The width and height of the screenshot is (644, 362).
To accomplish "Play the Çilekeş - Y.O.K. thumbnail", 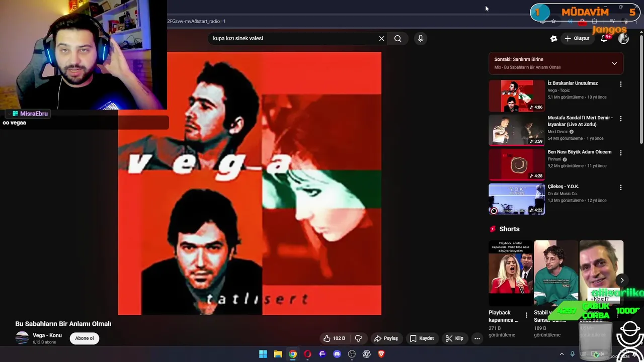I will pyautogui.click(x=517, y=199).
